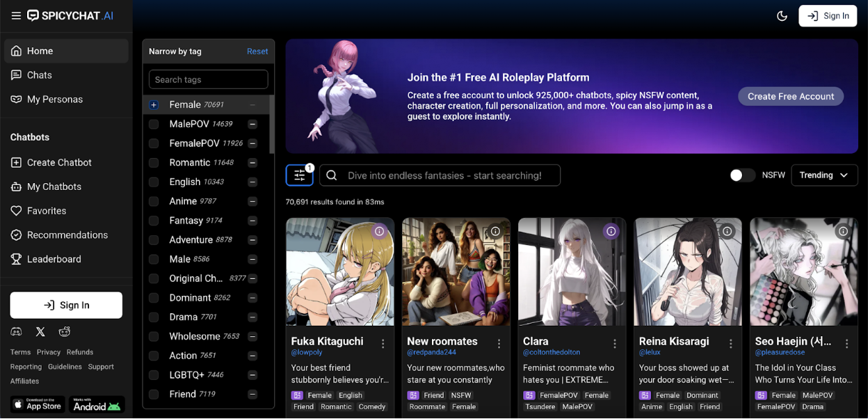
Task: Click the tag list scrollbar
Action: (272, 125)
